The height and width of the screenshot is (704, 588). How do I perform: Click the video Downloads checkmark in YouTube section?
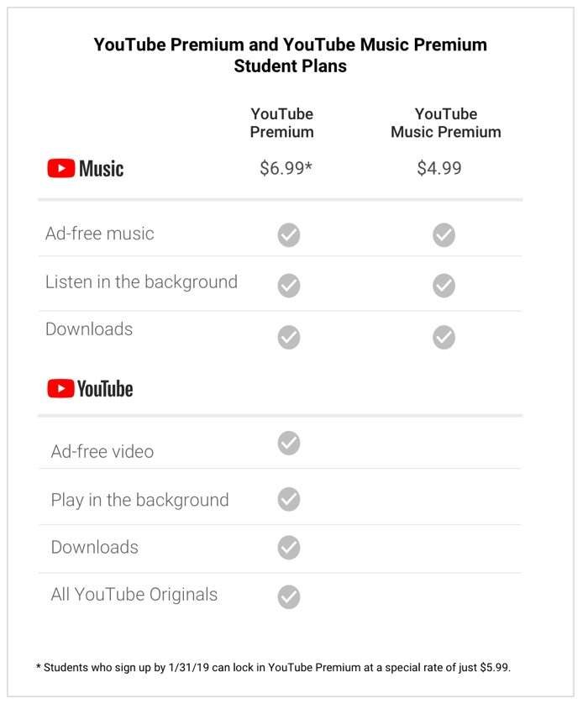(x=289, y=547)
